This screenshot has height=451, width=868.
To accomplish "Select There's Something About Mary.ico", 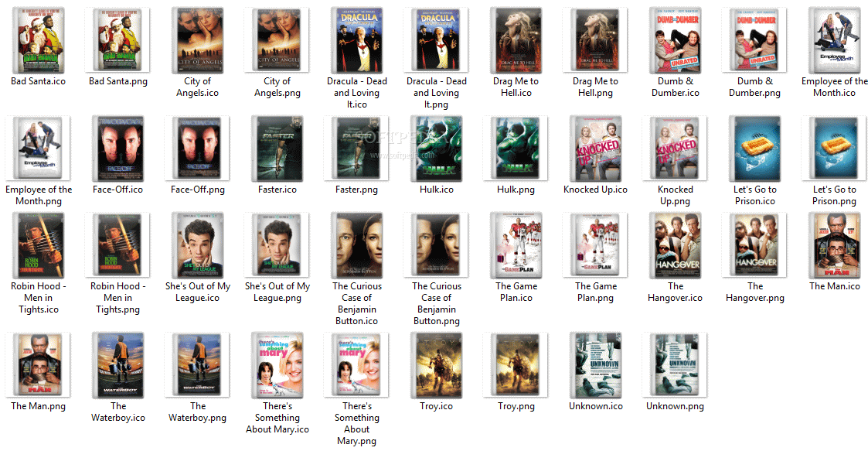I will click(277, 365).
